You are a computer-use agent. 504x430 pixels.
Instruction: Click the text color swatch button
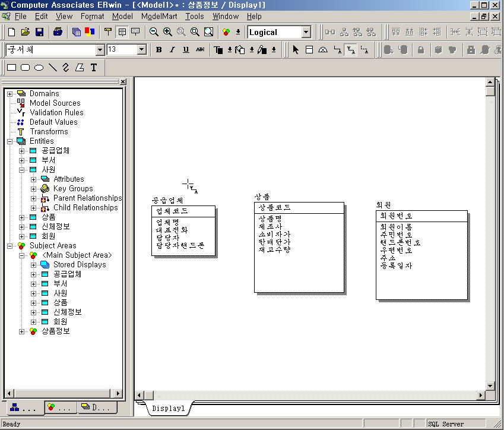(x=218, y=50)
